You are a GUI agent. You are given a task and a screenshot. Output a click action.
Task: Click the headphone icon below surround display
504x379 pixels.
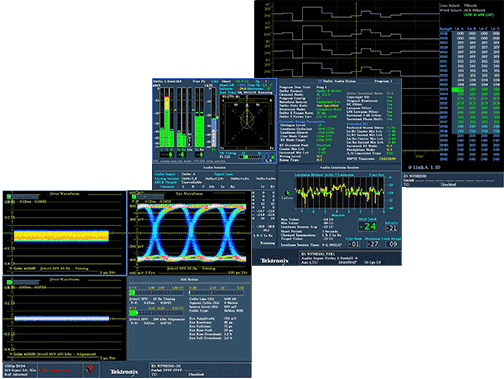(x=267, y=156)
